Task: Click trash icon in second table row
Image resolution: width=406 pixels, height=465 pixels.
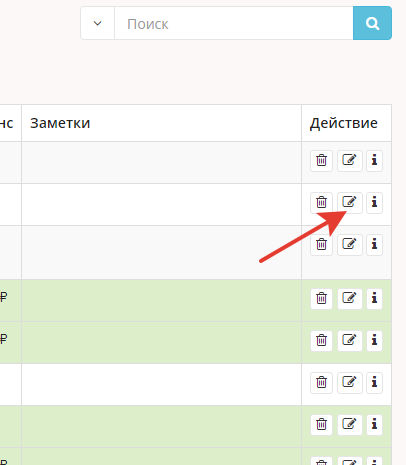Action: click(321, 203)
